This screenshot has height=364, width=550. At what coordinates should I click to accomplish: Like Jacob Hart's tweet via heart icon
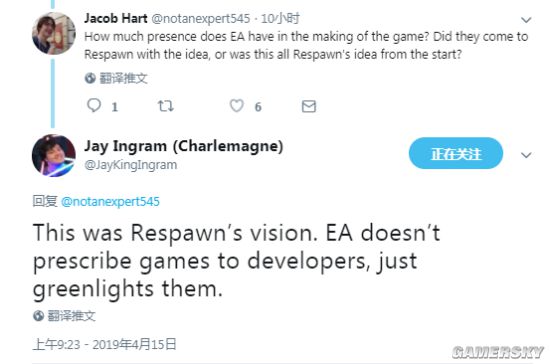[237, 106]
